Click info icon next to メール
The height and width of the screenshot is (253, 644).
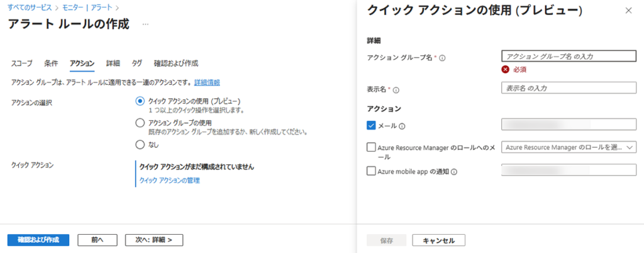(401, 126)
